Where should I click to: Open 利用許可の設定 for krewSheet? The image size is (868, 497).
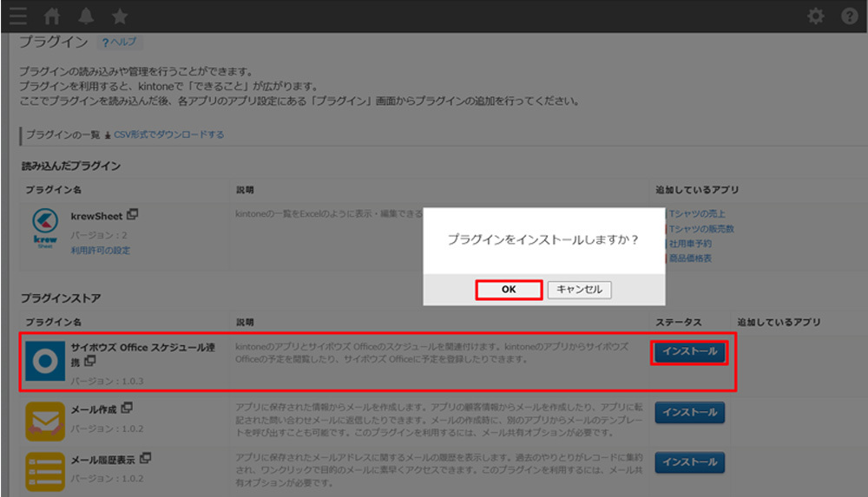100,250
